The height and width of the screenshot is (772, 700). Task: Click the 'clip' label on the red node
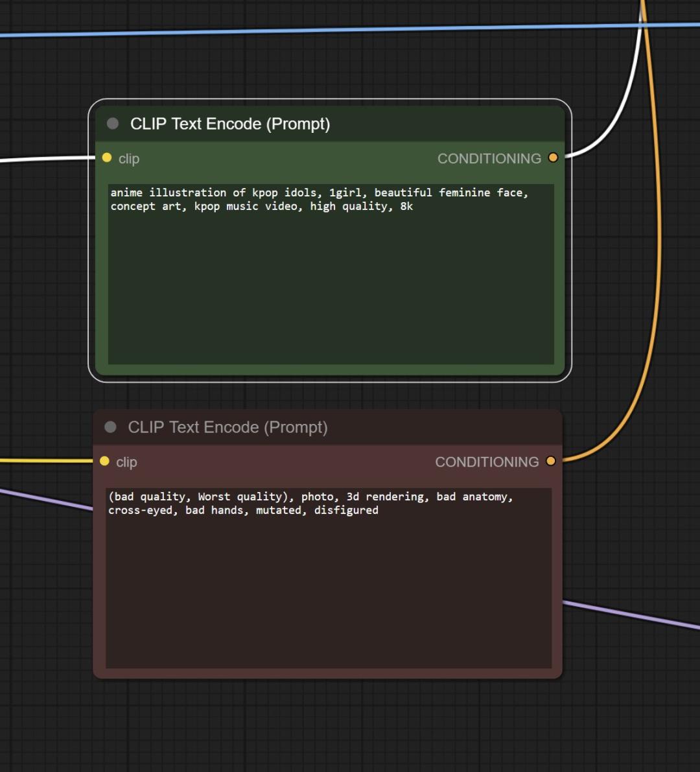[x=126, y=462]
